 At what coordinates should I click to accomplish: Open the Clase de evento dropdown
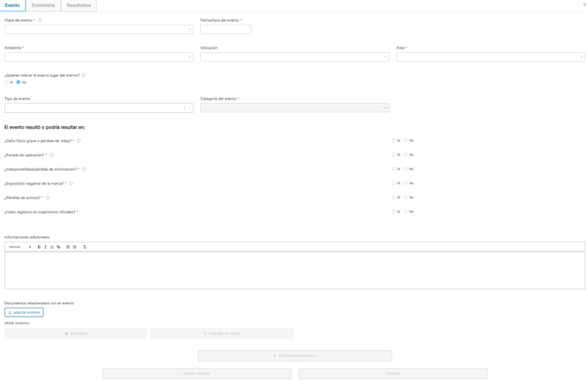[x=99, y=29]
